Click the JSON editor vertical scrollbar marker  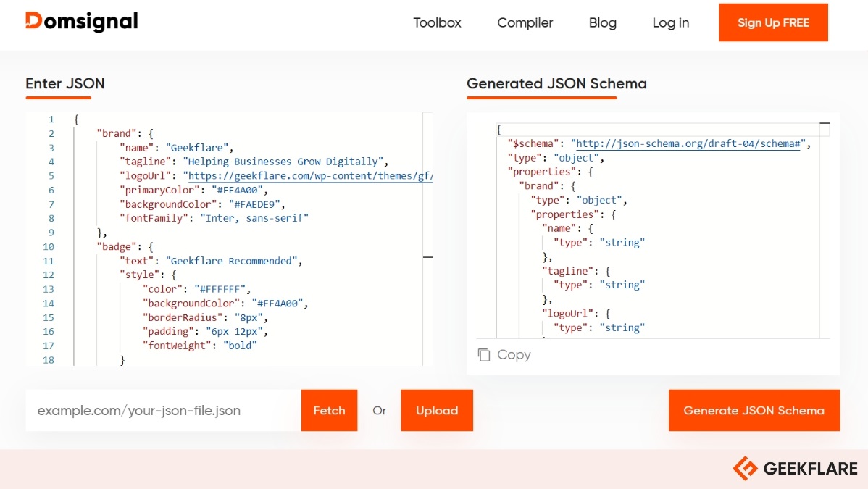coord(427,257)
